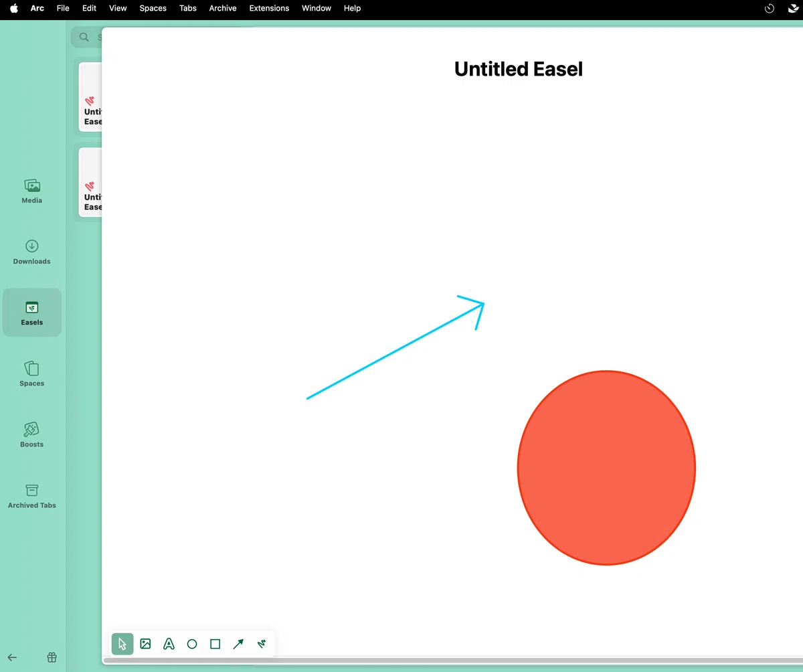Viewport: 803px width, 672px height.
Task: Open the Archive menu
Action: coord(223,8)
